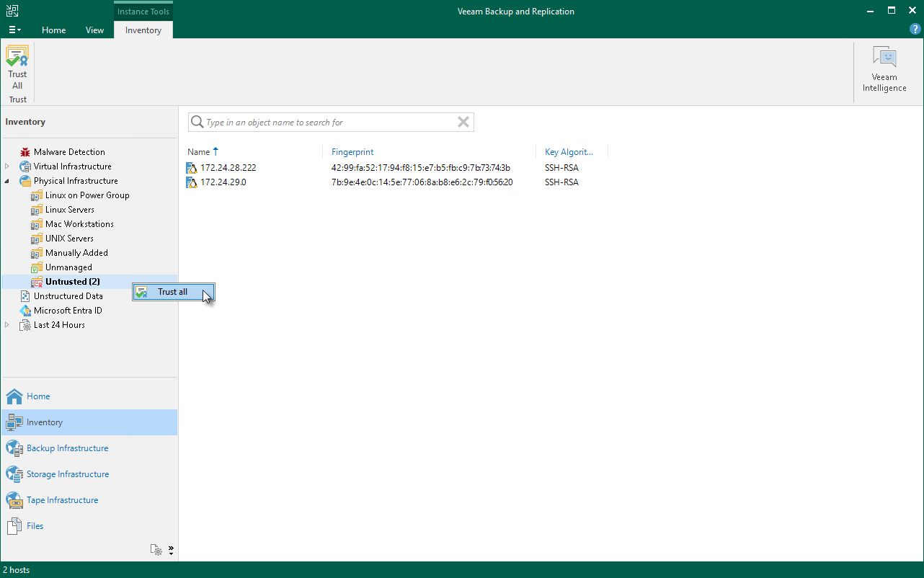
Task: Click SSH-RSA cell for 172.24.29.0
Action: tap(561, 182)
